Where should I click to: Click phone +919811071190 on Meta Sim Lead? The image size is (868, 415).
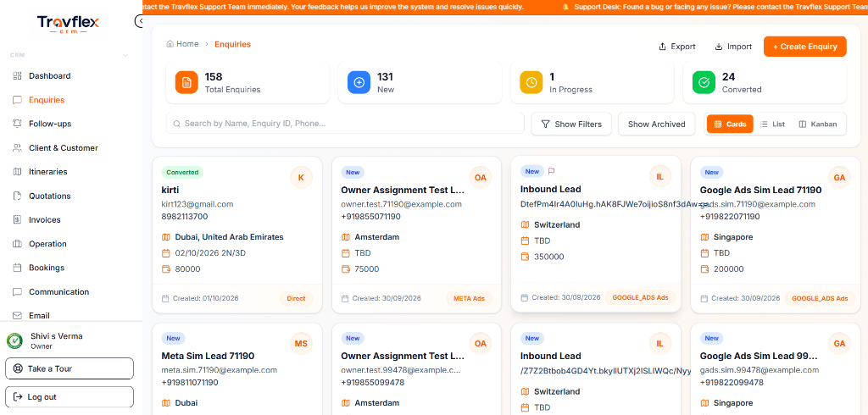[x=190, y=382]
